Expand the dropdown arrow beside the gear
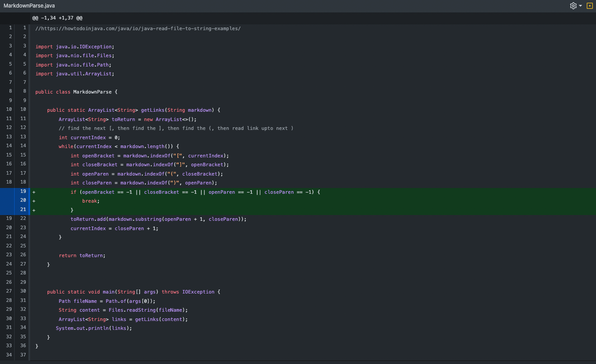This screenshot has width=596, height=364. pos(580,6)
